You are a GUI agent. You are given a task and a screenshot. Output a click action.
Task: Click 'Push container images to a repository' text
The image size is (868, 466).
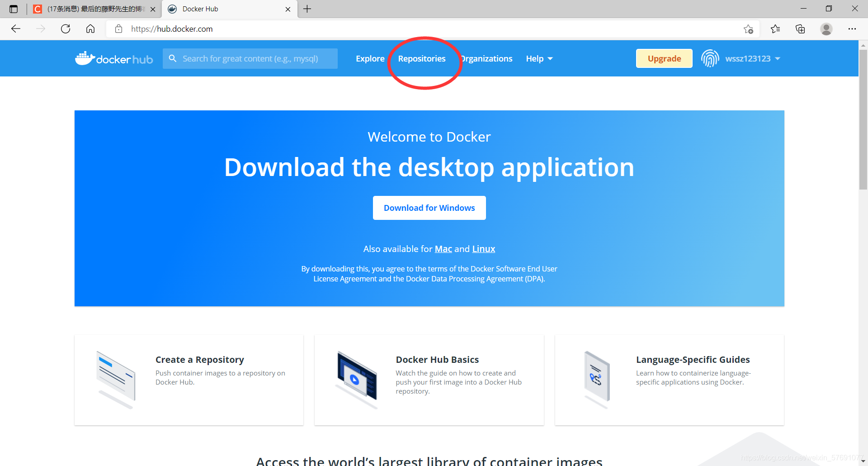tap(220, 377)
